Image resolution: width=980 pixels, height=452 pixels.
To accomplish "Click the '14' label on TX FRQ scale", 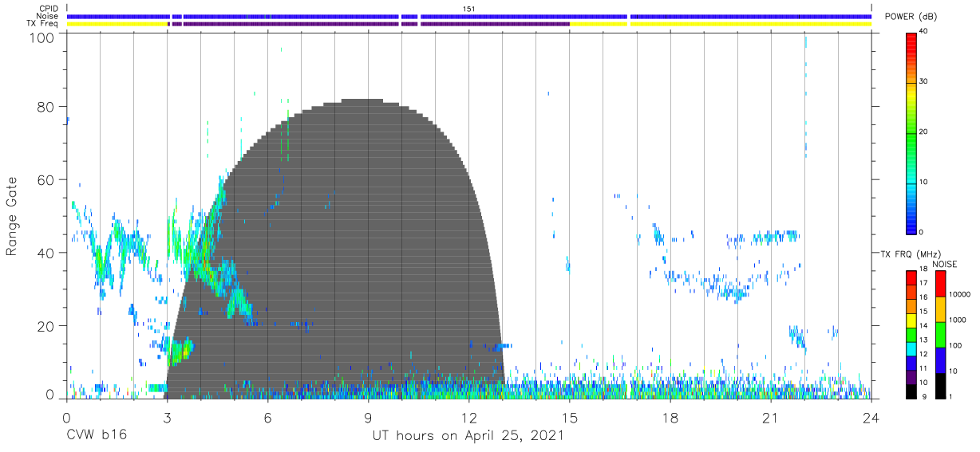I will point(924,327).
